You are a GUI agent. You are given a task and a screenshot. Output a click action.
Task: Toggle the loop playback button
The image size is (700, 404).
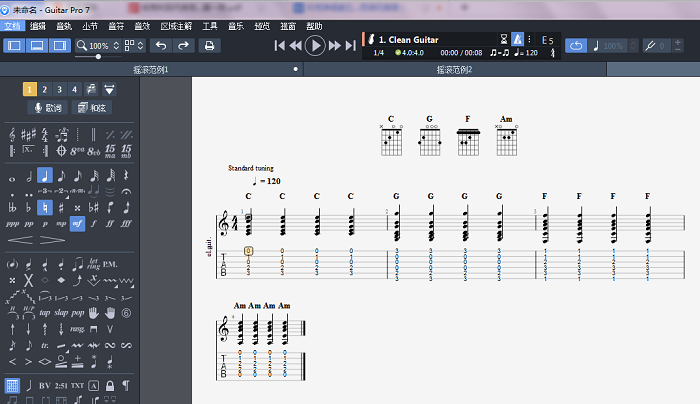tap(576, 45)
